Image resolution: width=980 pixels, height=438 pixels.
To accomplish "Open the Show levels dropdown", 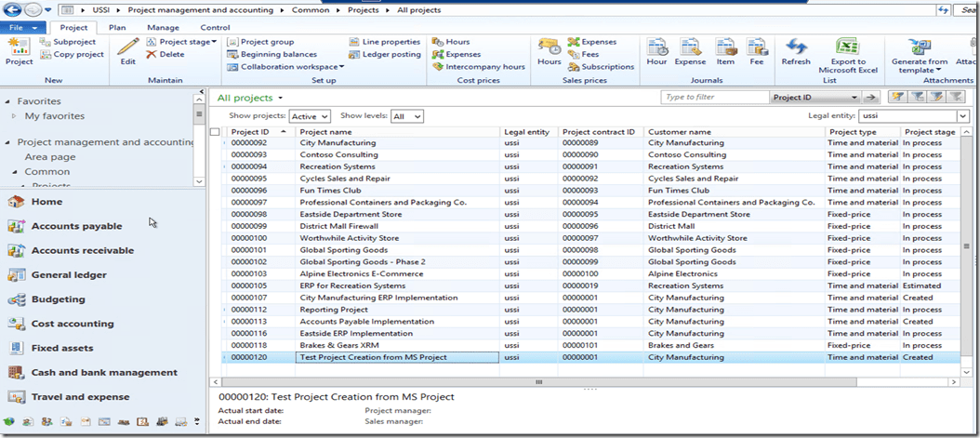I will (406, 116).
